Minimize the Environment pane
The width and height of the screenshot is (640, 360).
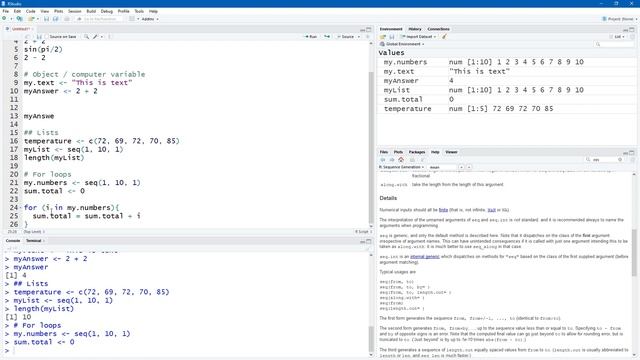click(x=625, y=29)
